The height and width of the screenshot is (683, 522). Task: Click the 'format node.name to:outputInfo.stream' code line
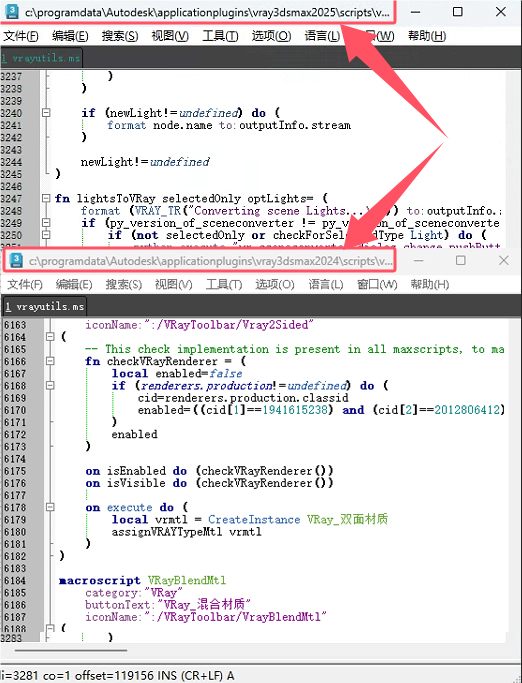pyautogui.click(x=229, y=125)
